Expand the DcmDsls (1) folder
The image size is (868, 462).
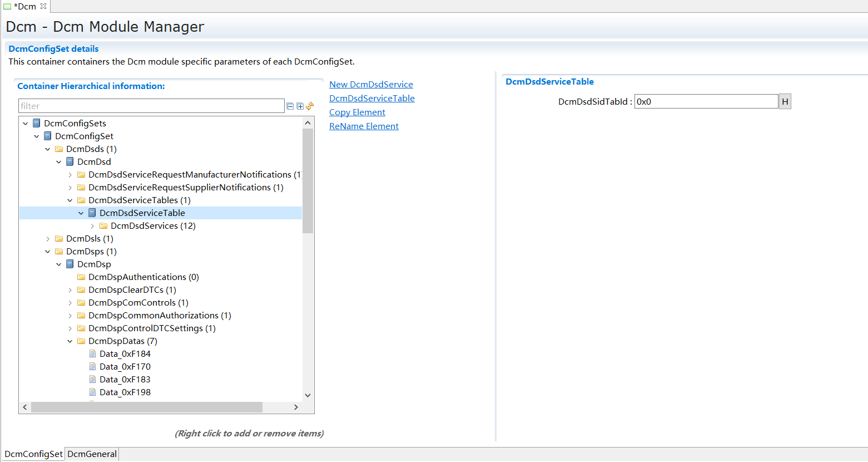pos(48,239)
